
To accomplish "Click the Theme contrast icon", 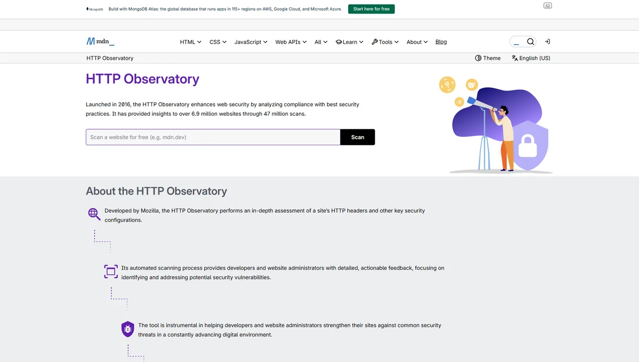I will click(x=478, y=58).
